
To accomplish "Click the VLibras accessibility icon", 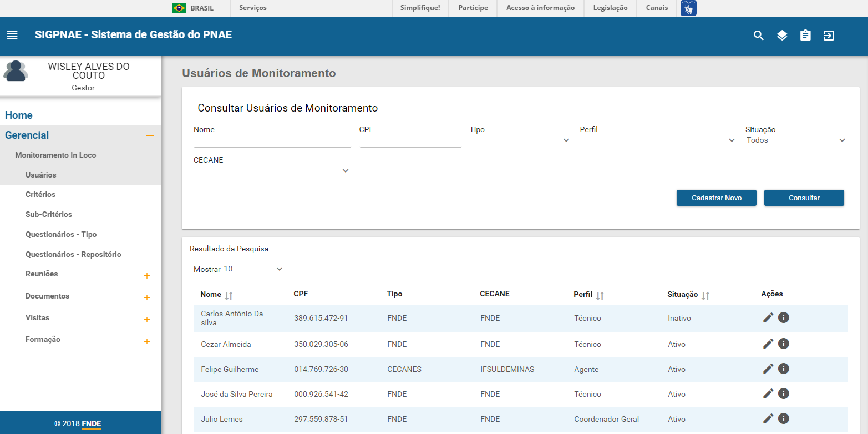I will pyautogui.click(x=688, y=8).
